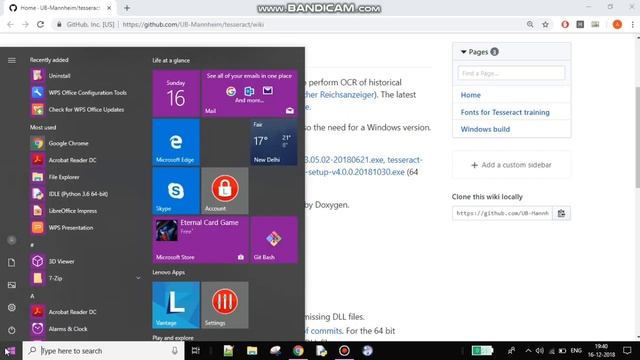
Task: Click the clone URL text field
Action: [x=502, y=213]
